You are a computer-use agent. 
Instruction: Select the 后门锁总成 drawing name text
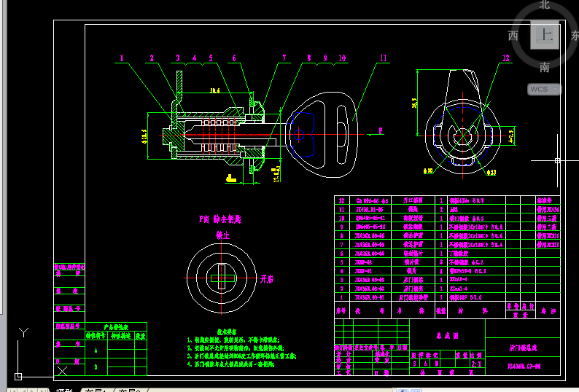523,348
